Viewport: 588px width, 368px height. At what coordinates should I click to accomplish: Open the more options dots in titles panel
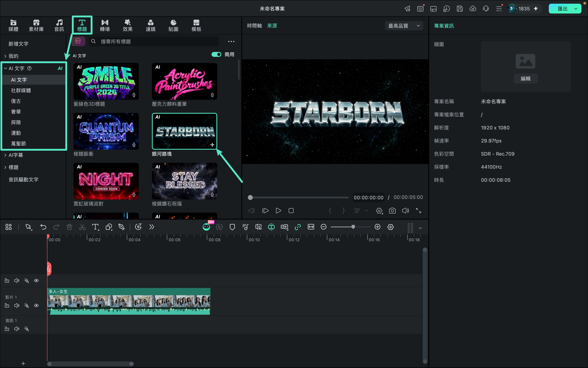click(231, 42)
